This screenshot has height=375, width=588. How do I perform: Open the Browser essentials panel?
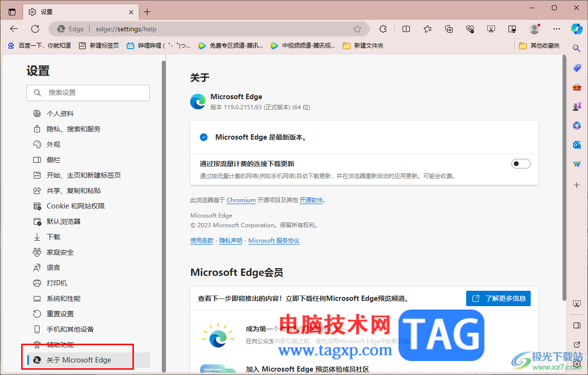pyautogui.click(x=470, y=29)
